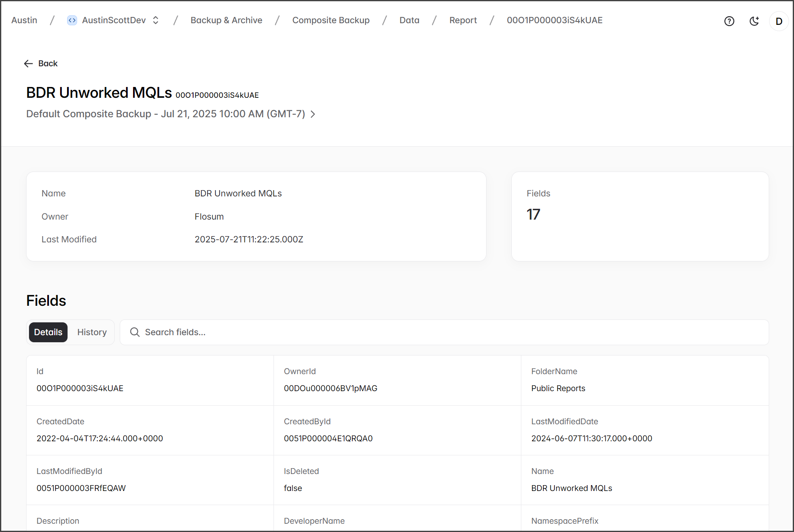Open the Report breadcrumb

coord(463,20)
